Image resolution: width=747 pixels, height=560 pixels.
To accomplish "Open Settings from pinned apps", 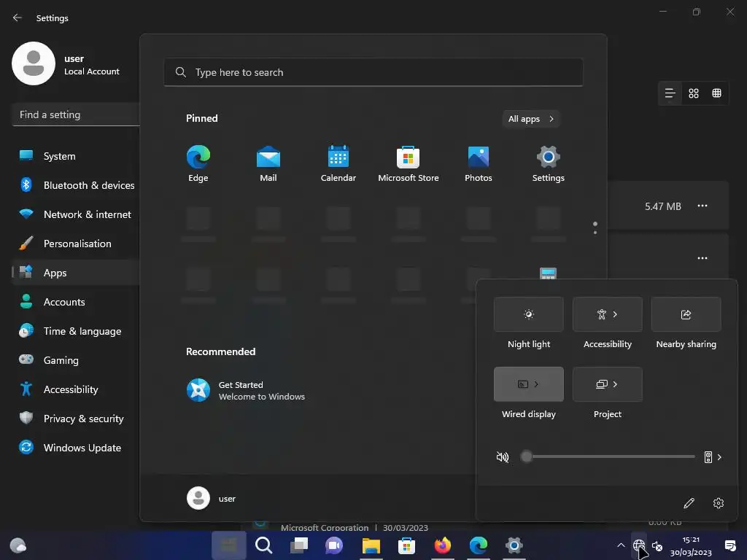I will (x=549, y=164).
